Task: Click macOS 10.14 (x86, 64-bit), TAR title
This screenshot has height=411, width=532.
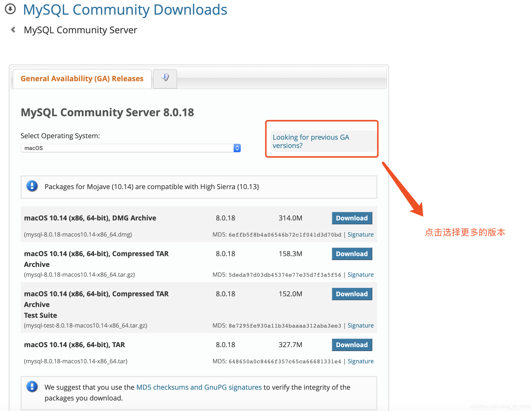Action: tap(74, 345)
